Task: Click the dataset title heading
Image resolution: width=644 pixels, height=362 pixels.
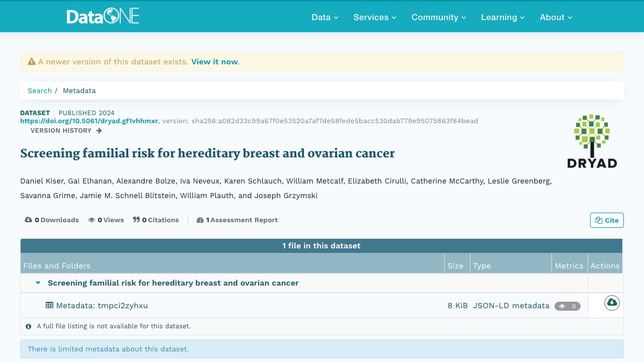Action: (207, 153)
